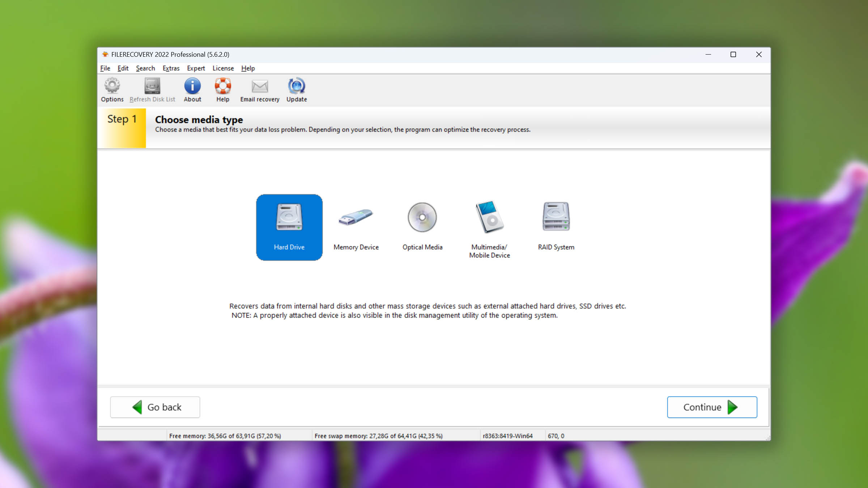Click the 'Choose media type' heading
Image resolution: width=868 pixels, height=488 pixels.
(x=199, y=120)
